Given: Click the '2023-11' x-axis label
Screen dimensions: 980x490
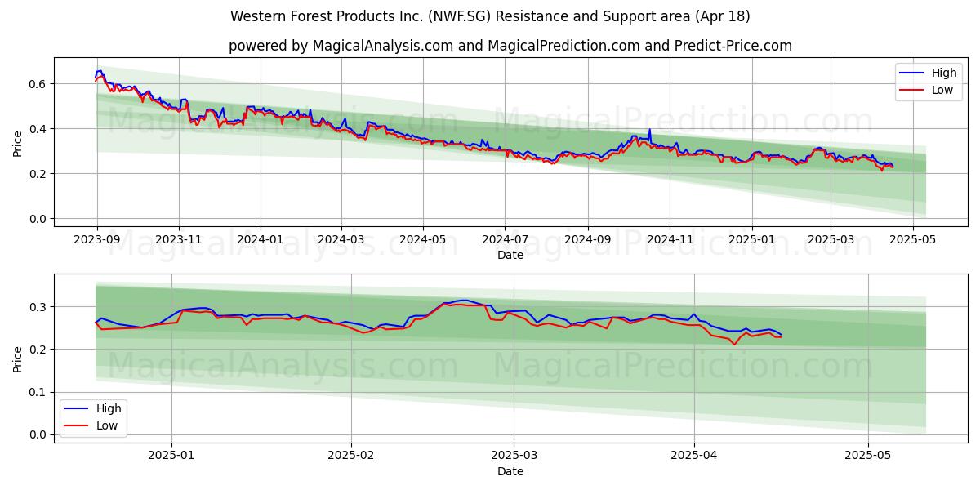Looking at the screenshot, I should point(179,240).
